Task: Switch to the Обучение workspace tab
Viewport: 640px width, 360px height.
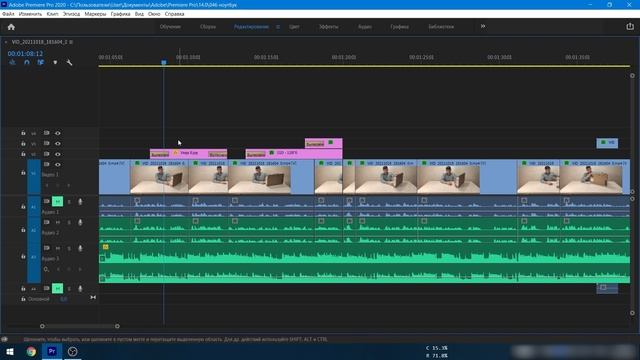Action: coord(170,27)
